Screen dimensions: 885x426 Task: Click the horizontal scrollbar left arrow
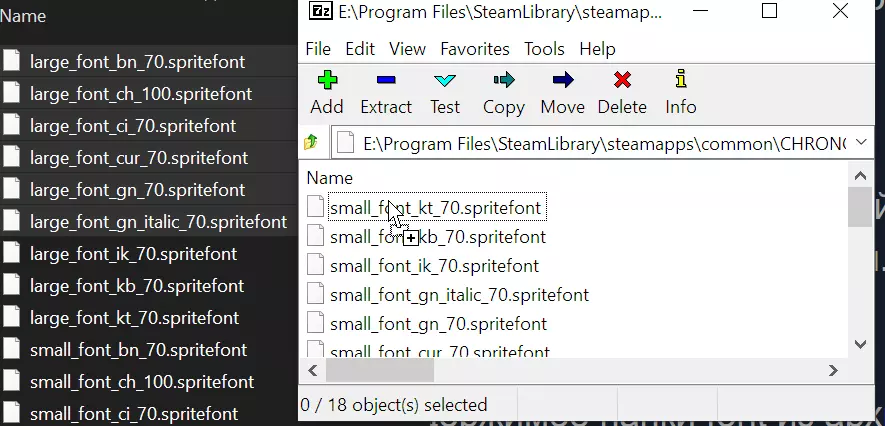coord(314,370)
